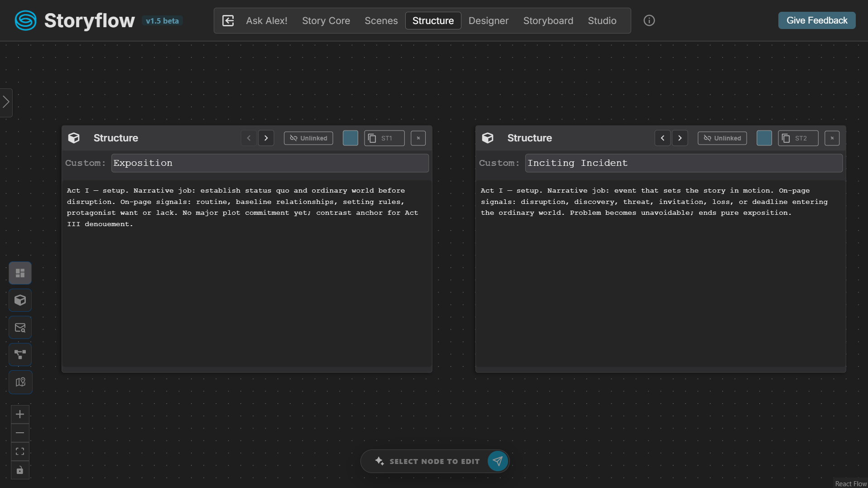The height and width of the screenshot is (488, 868).
Task: Select the grid dashboard icon in left sidebar
Action: [x=20, y=273]
